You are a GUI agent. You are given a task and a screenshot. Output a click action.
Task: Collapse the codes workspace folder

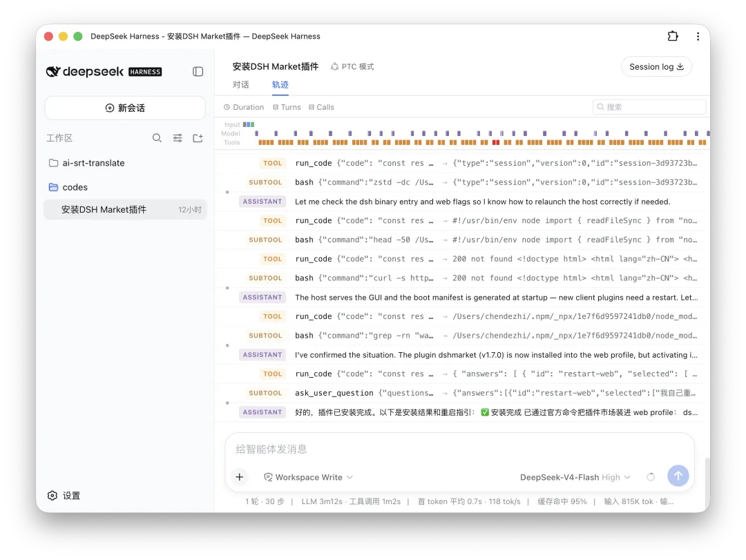coord(125,187)
